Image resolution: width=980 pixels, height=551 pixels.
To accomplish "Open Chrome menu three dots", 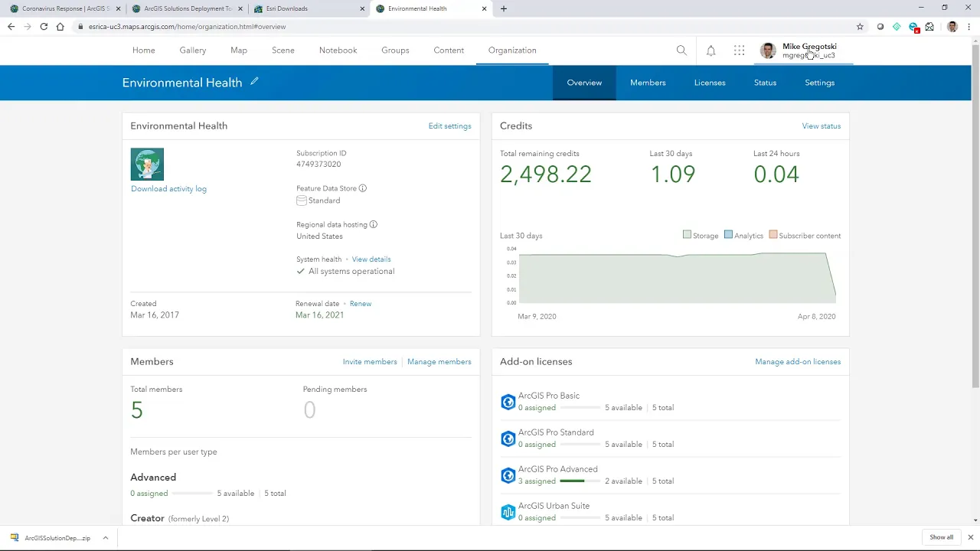I will (x=970, y=27).
